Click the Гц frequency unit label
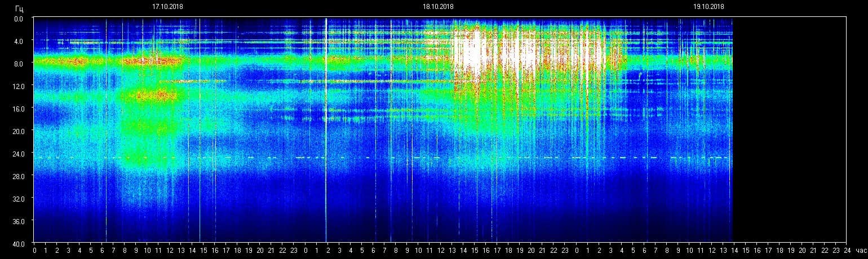 coord(19,9)
